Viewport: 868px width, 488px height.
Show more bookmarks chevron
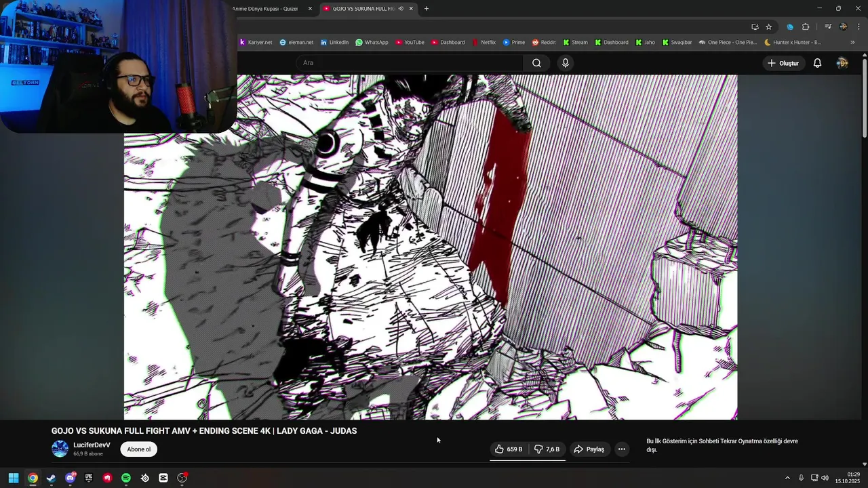[852, 42]
